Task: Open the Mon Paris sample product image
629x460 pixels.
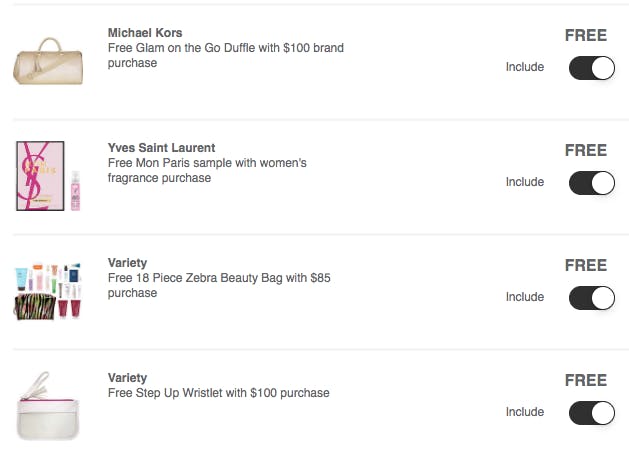Action: point(48,176)
